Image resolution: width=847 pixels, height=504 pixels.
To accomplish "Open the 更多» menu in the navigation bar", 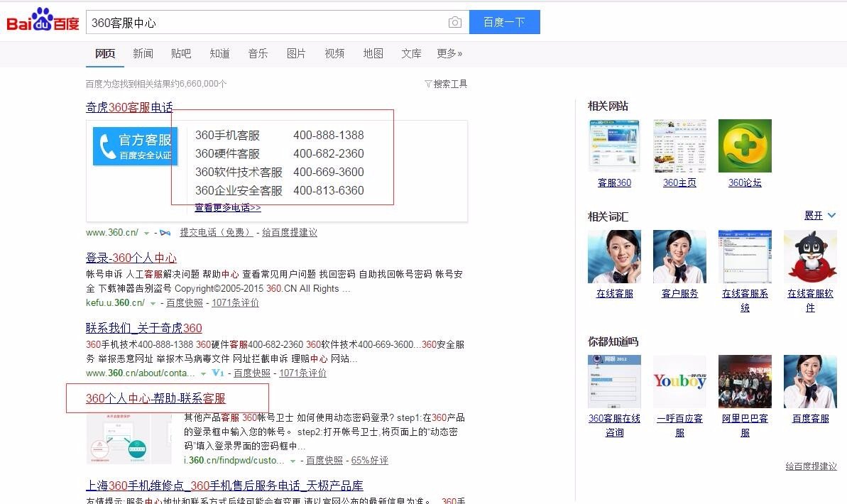I will [x=449, y=53].
